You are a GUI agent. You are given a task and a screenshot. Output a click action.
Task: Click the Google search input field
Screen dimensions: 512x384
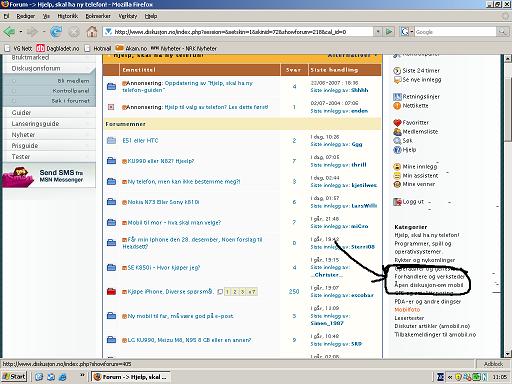(455, 32)
